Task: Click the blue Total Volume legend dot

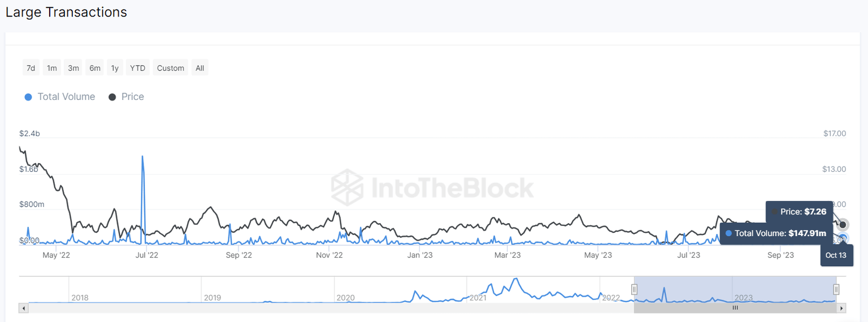Action: click(x=28, y=97)
